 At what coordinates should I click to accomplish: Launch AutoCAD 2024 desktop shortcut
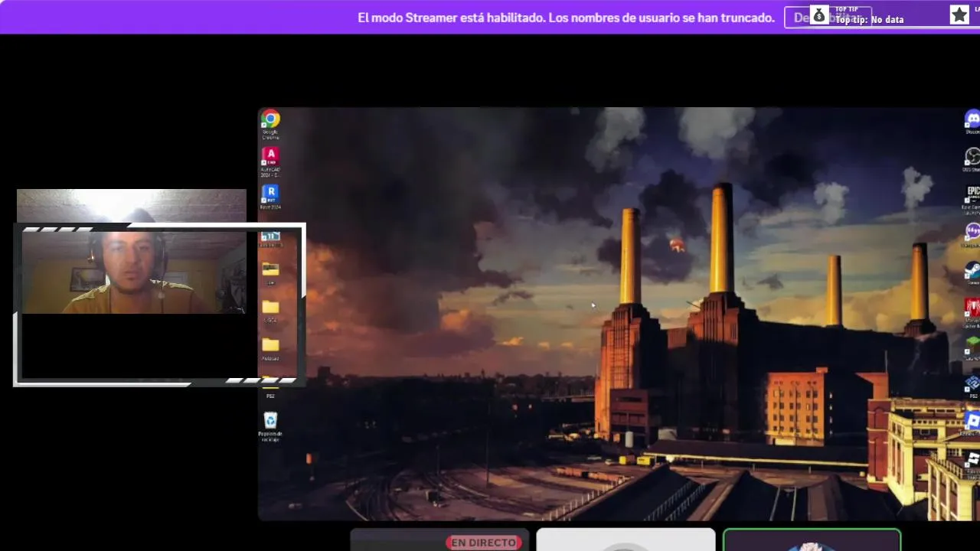(270, 161)
